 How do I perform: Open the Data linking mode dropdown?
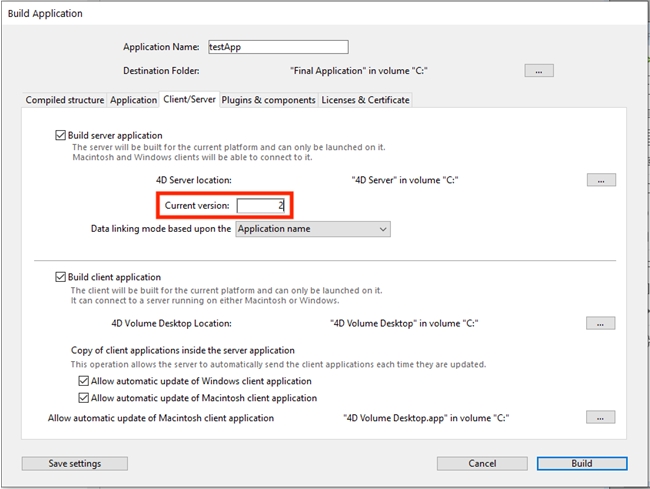point(312,229)
